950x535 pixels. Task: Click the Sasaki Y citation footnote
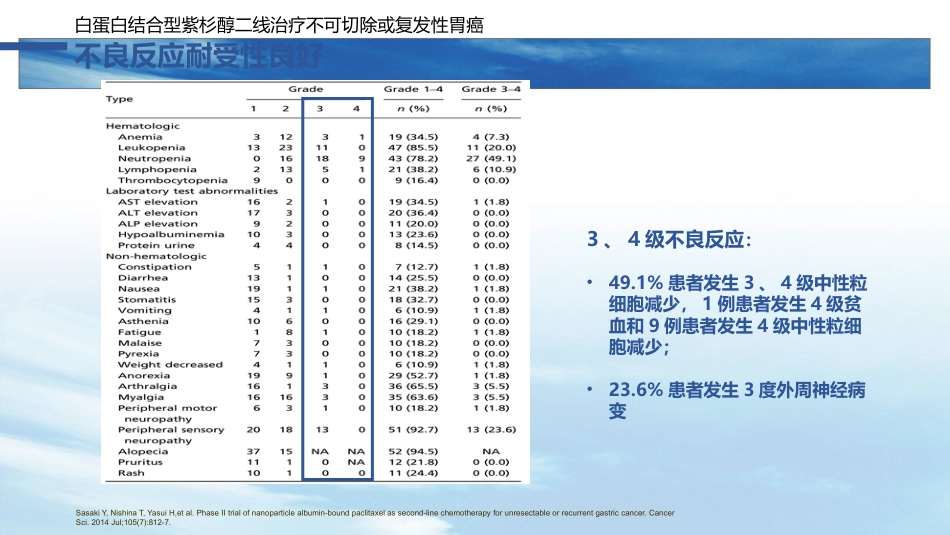click(x=375, y=517)
